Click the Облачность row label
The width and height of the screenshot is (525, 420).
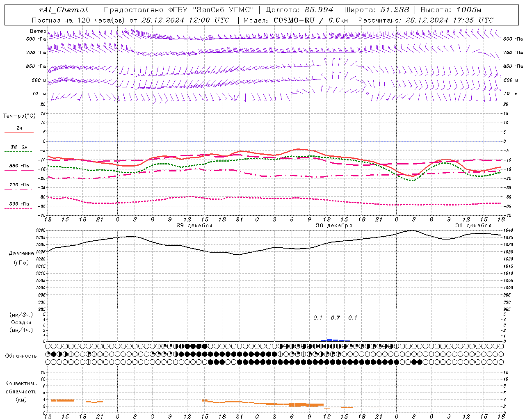click(21, 356)
